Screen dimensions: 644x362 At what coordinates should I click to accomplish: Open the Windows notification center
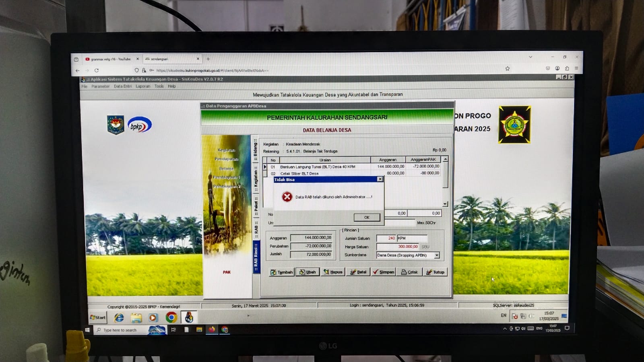(567, 329)
